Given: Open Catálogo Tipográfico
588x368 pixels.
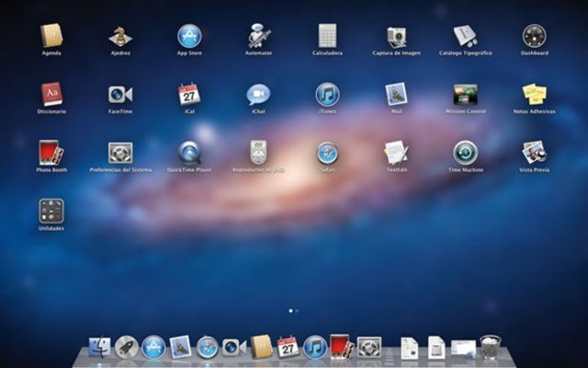Looking at the screenshot, I should (x=466, y=36).
